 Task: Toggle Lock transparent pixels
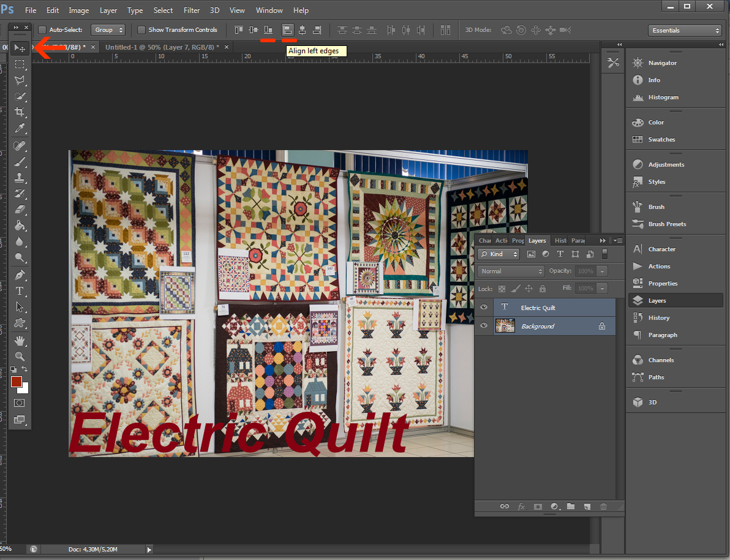point(502,289)
